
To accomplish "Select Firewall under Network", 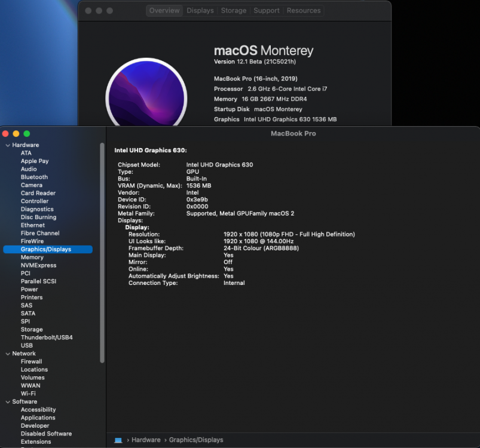I will (31, 361).
